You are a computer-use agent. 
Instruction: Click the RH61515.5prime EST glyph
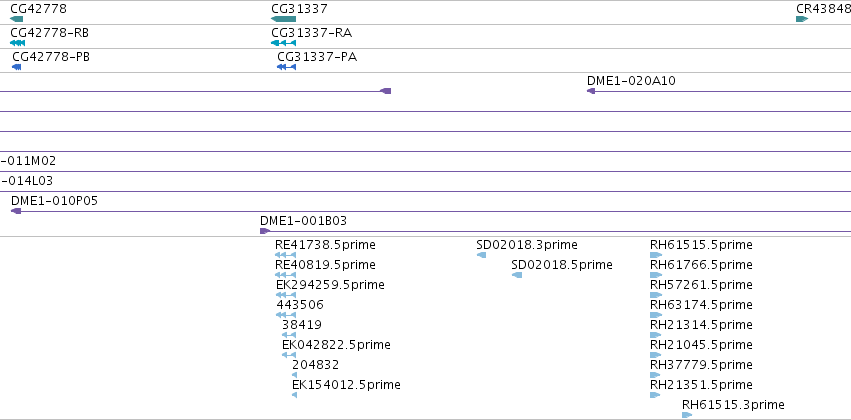coord(656,255)
